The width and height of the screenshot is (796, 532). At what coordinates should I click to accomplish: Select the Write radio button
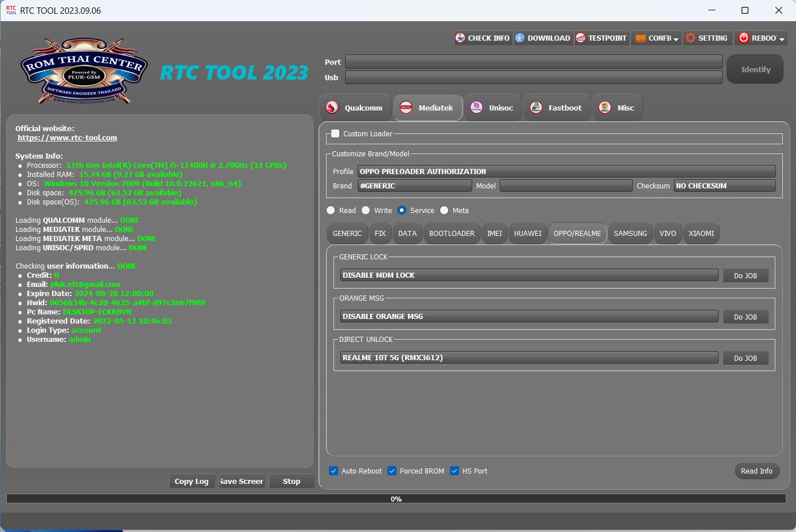point(366,210)
